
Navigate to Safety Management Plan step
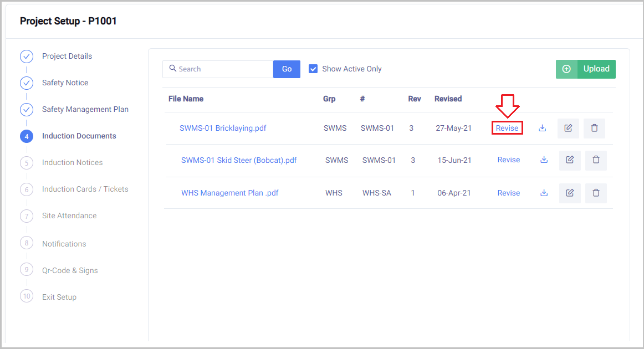[85, 109]
